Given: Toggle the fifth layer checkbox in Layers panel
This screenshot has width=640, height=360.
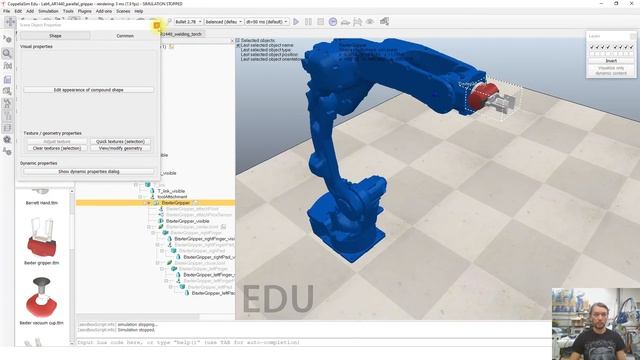Looking at the screenshot, I should pos(615,47).
